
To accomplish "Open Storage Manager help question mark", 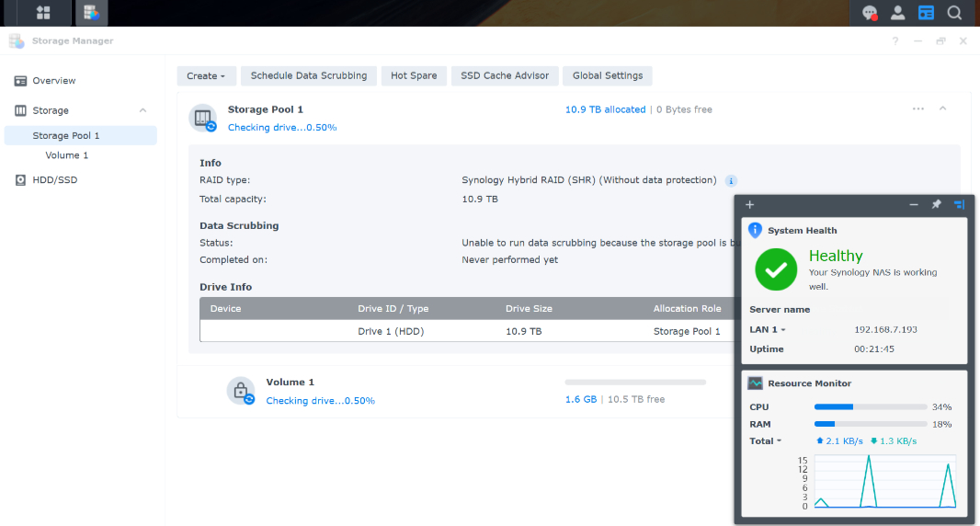I will (895, 41).
